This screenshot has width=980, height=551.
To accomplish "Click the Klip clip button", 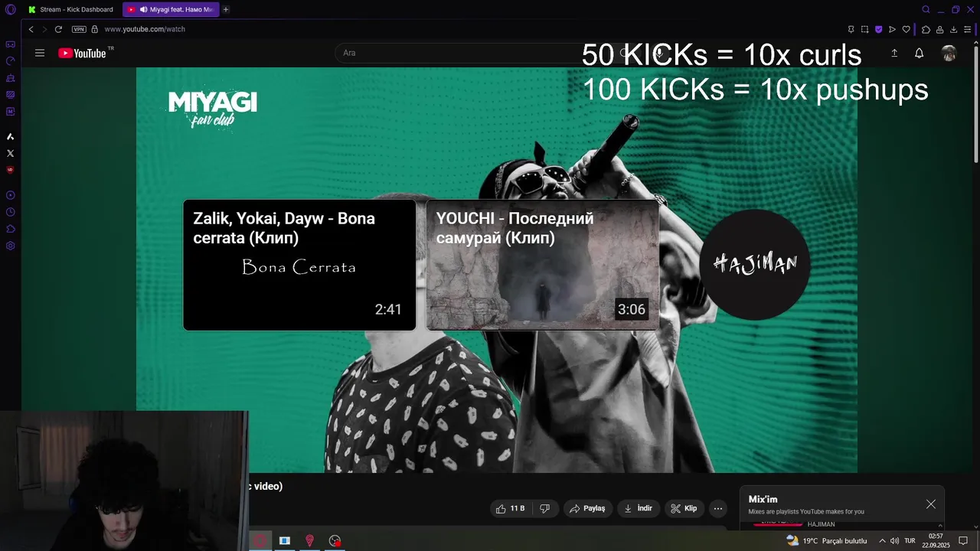I will [x=684, y=508].
